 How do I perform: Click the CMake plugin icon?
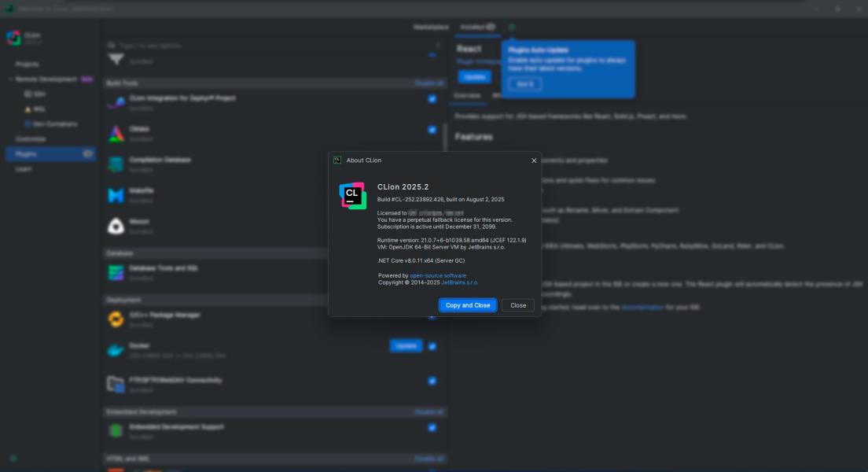[x=116, y=134]
